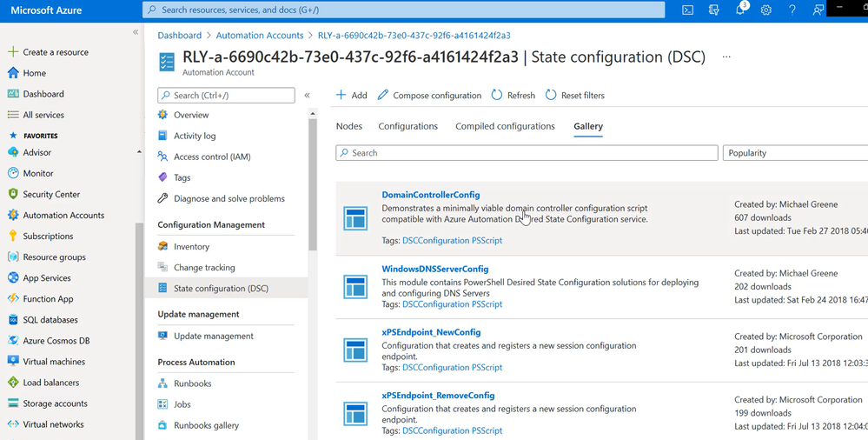
Task: Open Resource groups
Action: tap(47, 257)
